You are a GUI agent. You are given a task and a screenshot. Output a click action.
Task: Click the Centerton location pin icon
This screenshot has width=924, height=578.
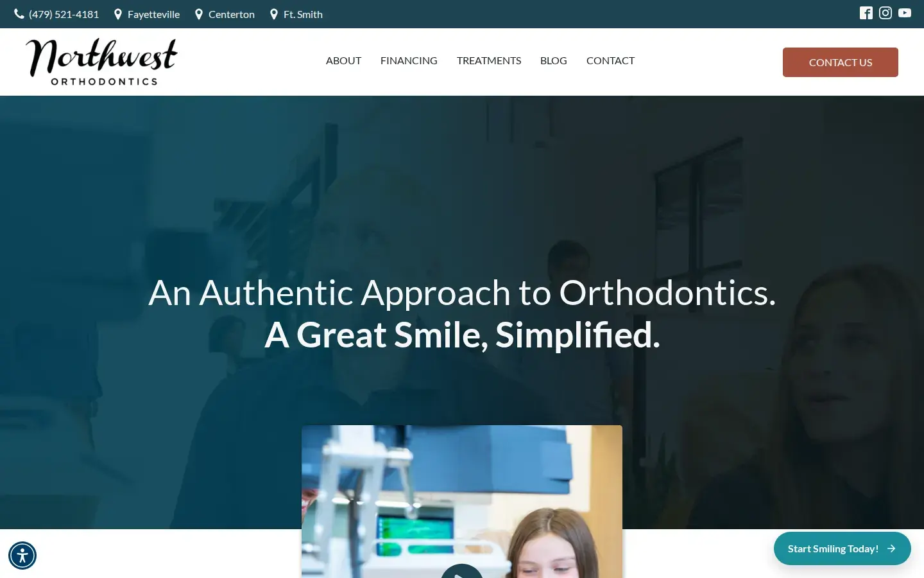pos(199,14)
